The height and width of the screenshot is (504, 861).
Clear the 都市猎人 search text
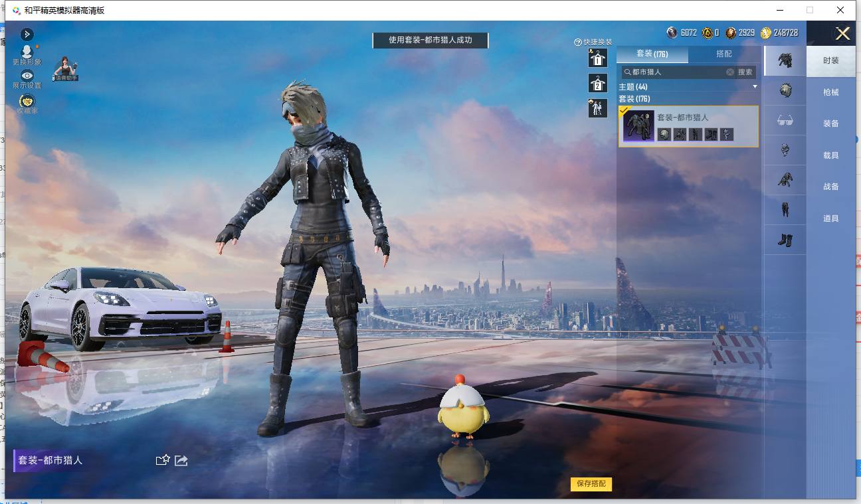[x=730, y=72]
